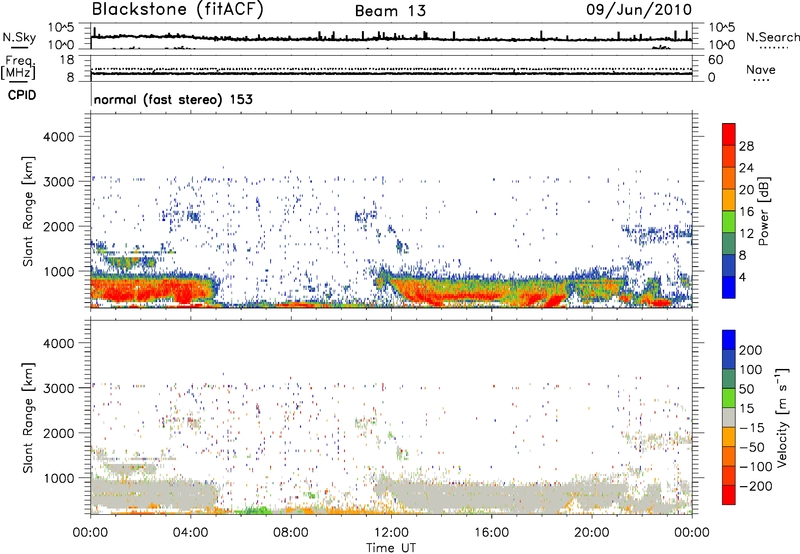Image resolution: width=800 pixels, height=554 pixels.
Task: Click the date "09/Jun/2010"
Action: pyautogui.click(x=639, y=10)
